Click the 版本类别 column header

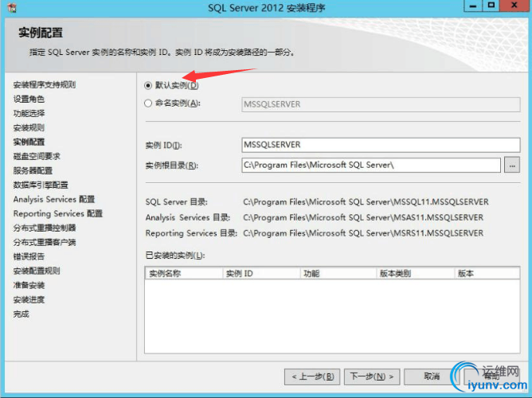pyautogui.click(x=416, y=274)
